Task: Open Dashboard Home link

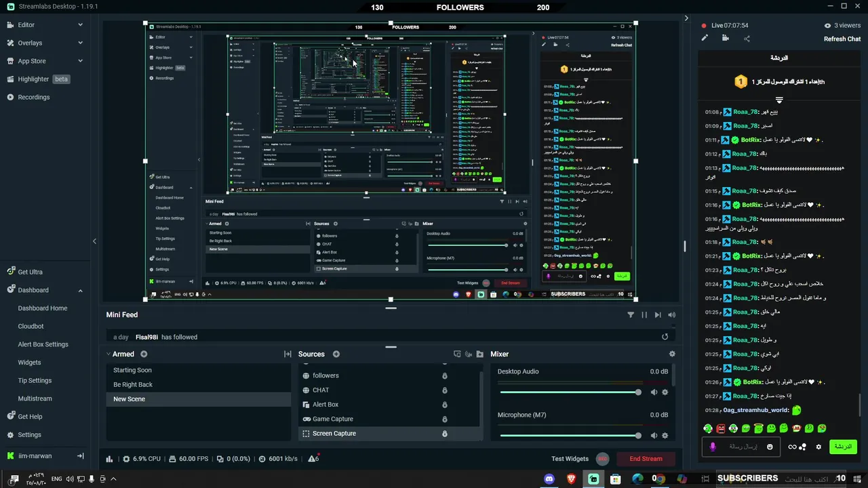Action: click(x=43, y=308)
